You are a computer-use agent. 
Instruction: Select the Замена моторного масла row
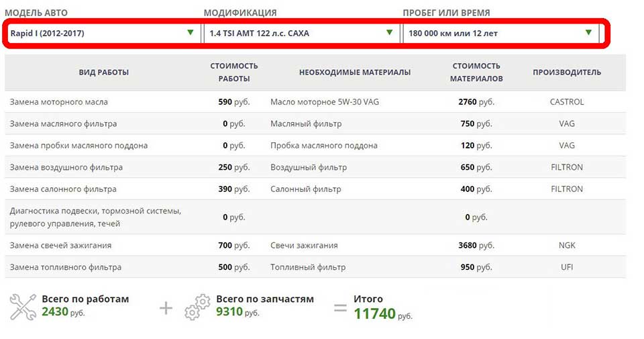[59, 102]
